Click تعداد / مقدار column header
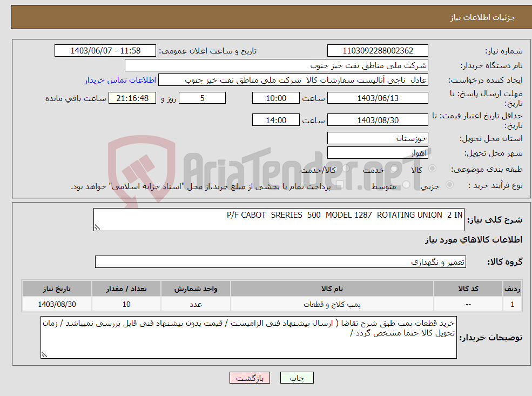Screen dimensions: 532x396 [126, 289]
